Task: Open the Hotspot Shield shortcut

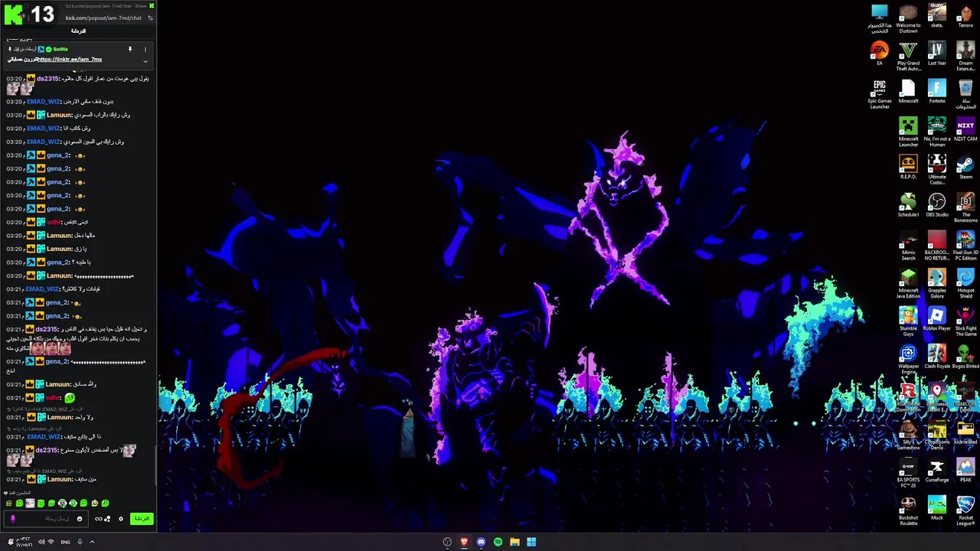Action: (965, 283)
